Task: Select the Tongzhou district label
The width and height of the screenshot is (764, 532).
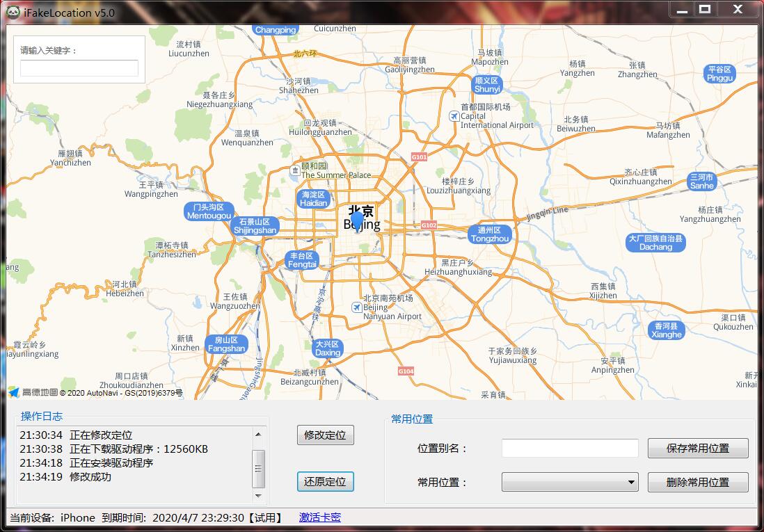Action: 490,234
